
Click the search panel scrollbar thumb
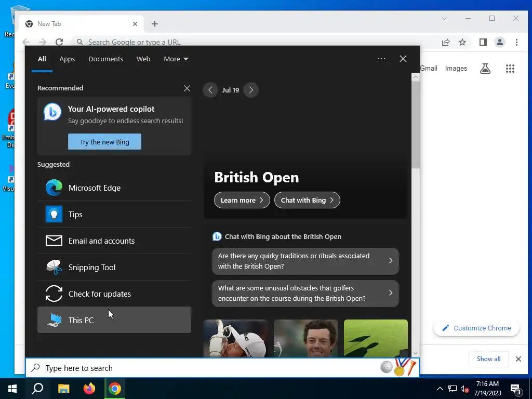pos(416,124)
